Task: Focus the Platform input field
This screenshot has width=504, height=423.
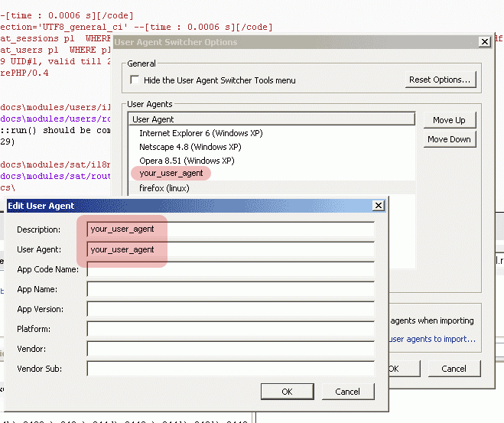Action: tap(230, 329)
